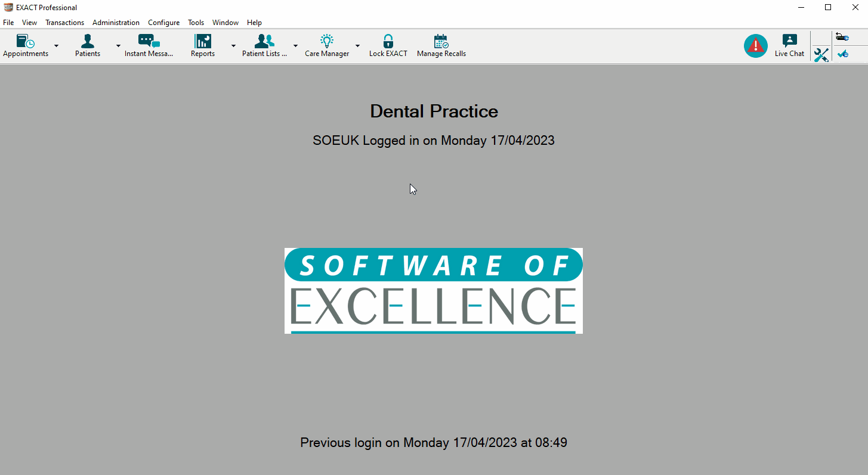Click the Software of Excellence logo

tap(434, 290)
